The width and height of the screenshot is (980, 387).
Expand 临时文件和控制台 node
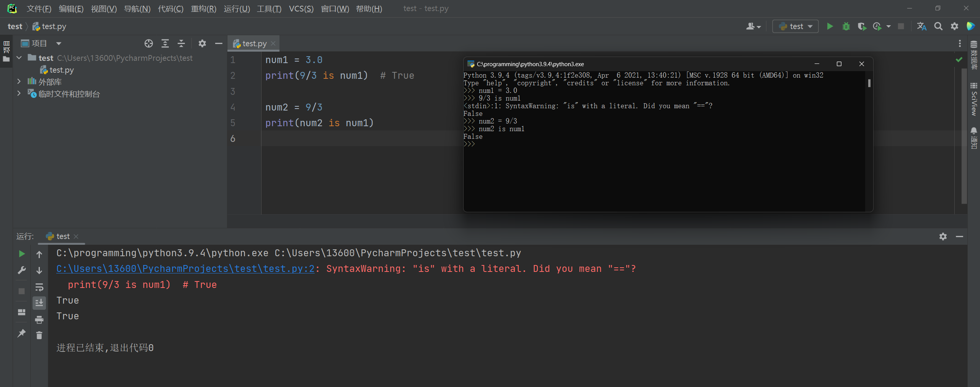click(x=19, y=93)
